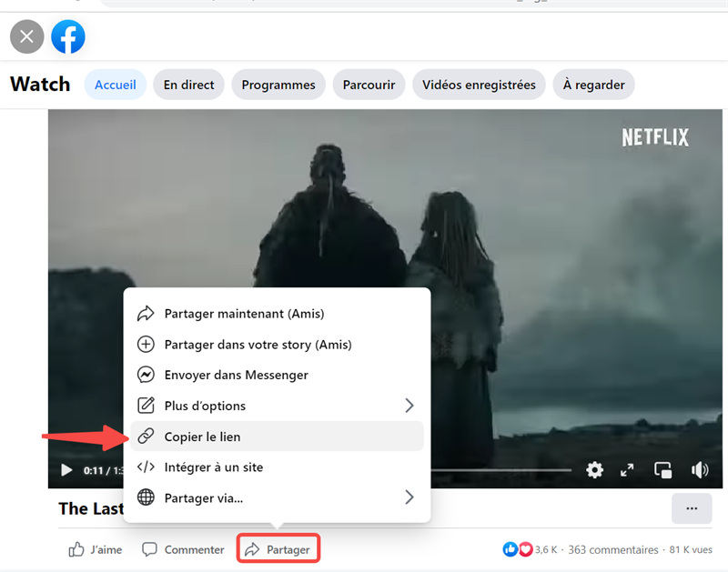
Task: Click the embed code brackets icon
Action: (x=146, y=467)
